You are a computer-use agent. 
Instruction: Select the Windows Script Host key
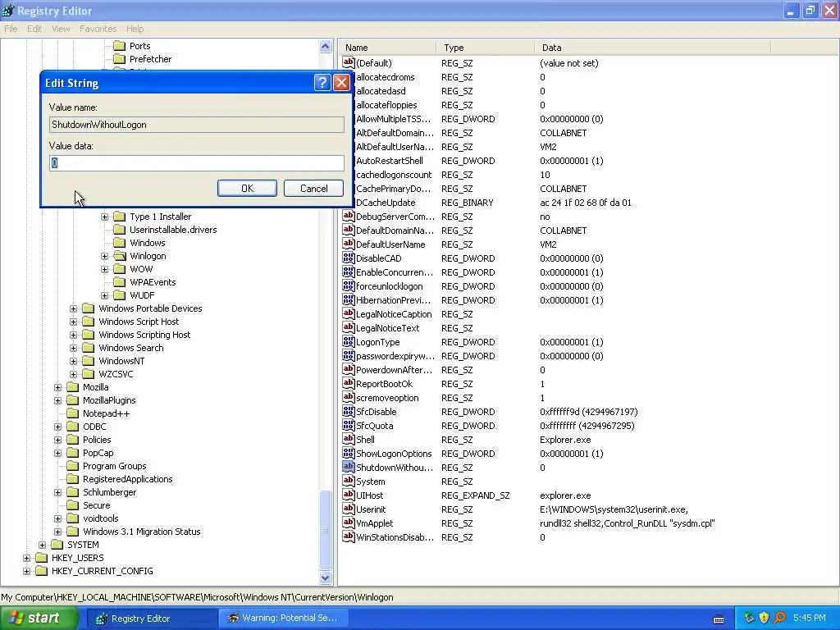click(x=139, y=322)
